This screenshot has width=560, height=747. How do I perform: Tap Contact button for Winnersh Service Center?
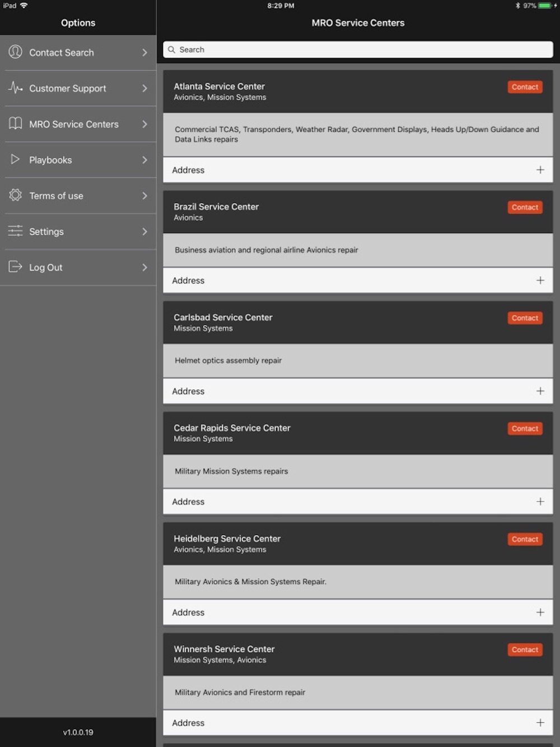[x=525, y=650]
